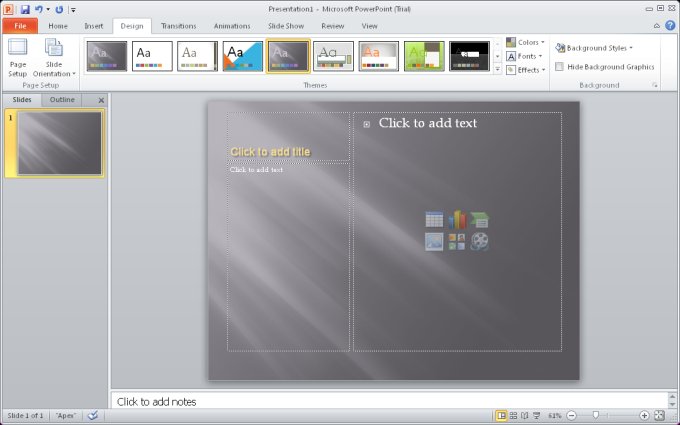
Task: Switch to the Review tab
Action: (333, 26)
